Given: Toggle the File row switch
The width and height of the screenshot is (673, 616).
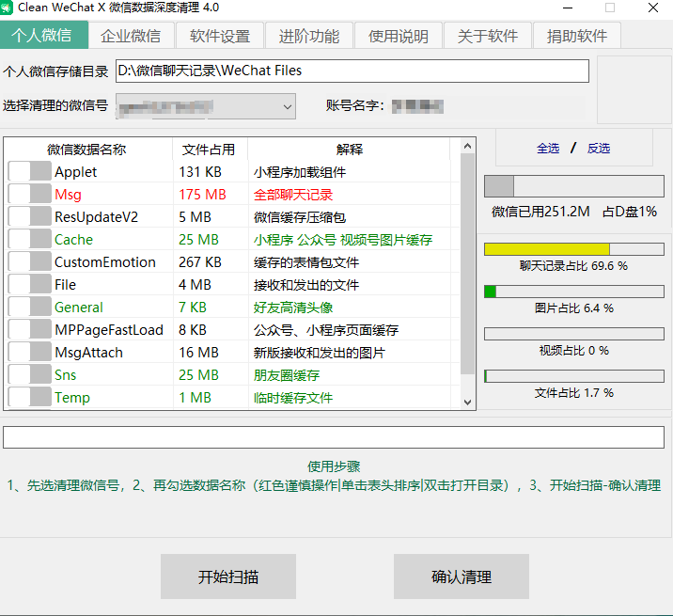Looking at the screenshot, I should [x=30, y=284].
